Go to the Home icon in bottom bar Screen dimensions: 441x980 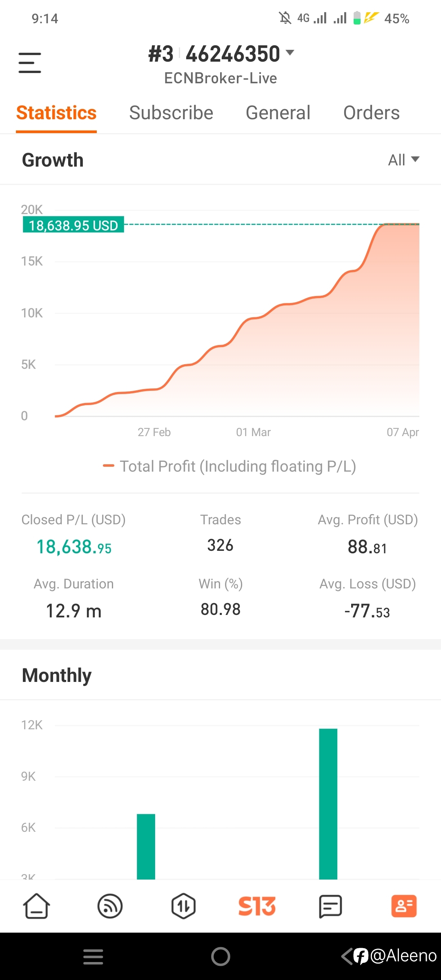coord(37,906)
